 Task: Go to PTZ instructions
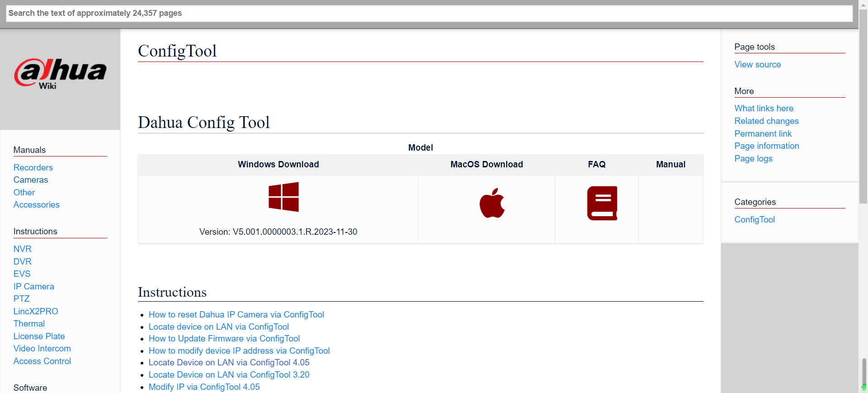pyautogui.click(x=22, y=298)
